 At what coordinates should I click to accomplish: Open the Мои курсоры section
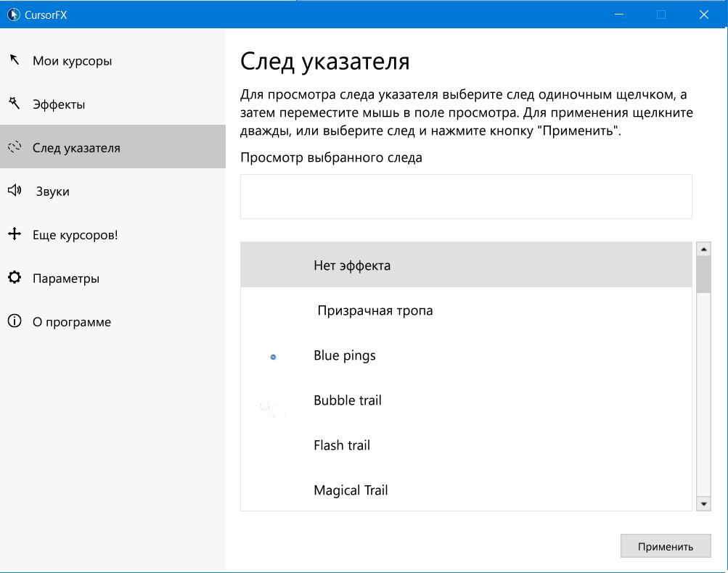[x=113, y=60]
